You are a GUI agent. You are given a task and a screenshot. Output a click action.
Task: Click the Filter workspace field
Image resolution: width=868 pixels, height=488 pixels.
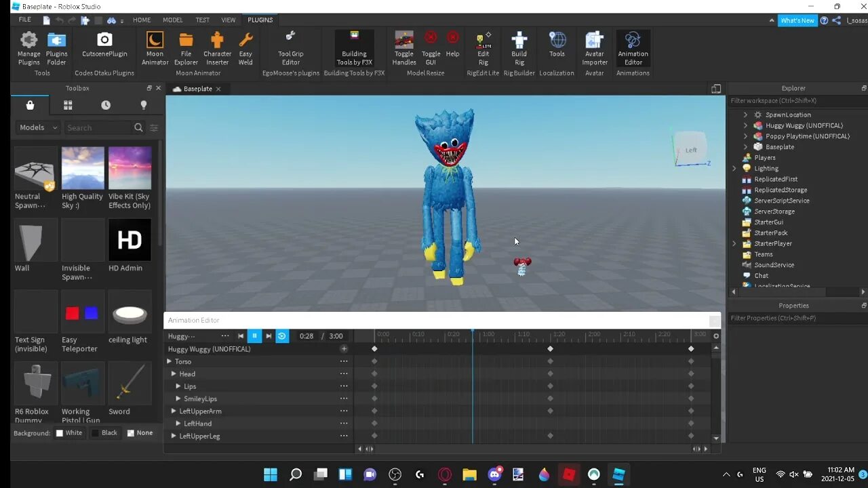(x=797, y=101)
